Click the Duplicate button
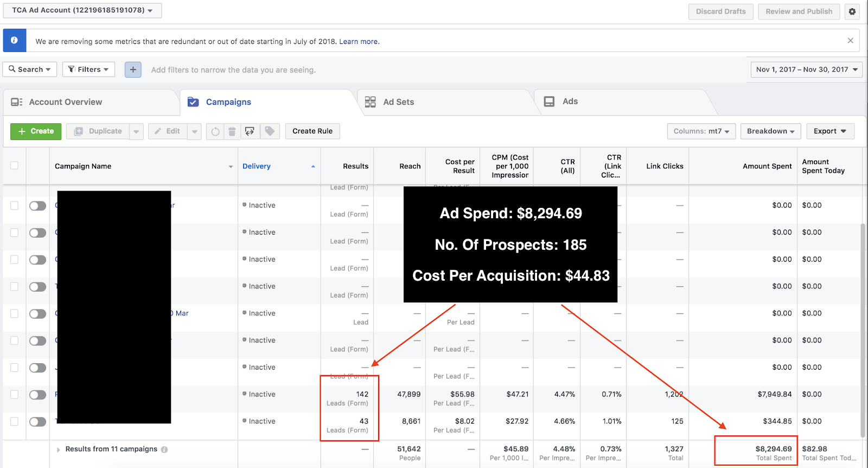The image size is (868, 468). [98, 131]
